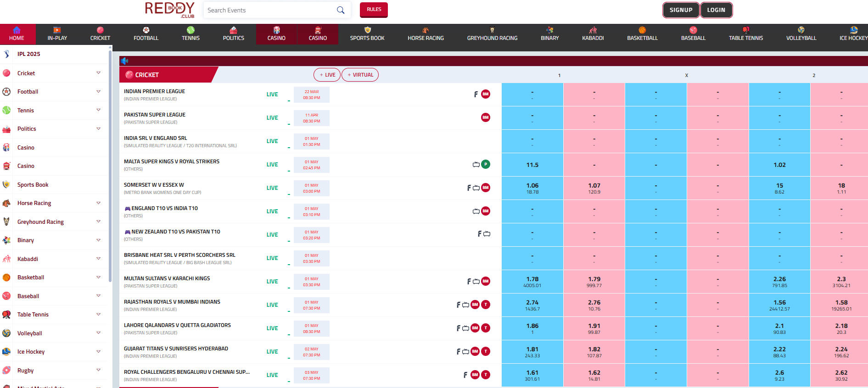This screenshot has width=868, height=388.
Task: Select back odds 1.78 for Multan Sultans
Action: tap(532, 282)
